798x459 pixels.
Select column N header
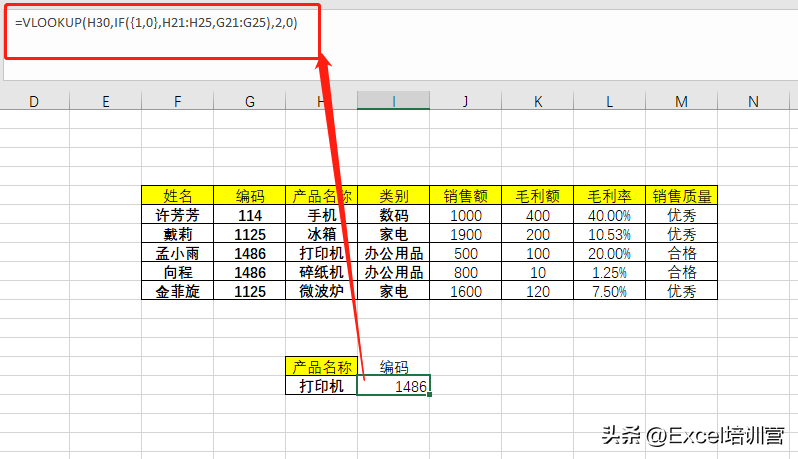click(x=753, y=101)
